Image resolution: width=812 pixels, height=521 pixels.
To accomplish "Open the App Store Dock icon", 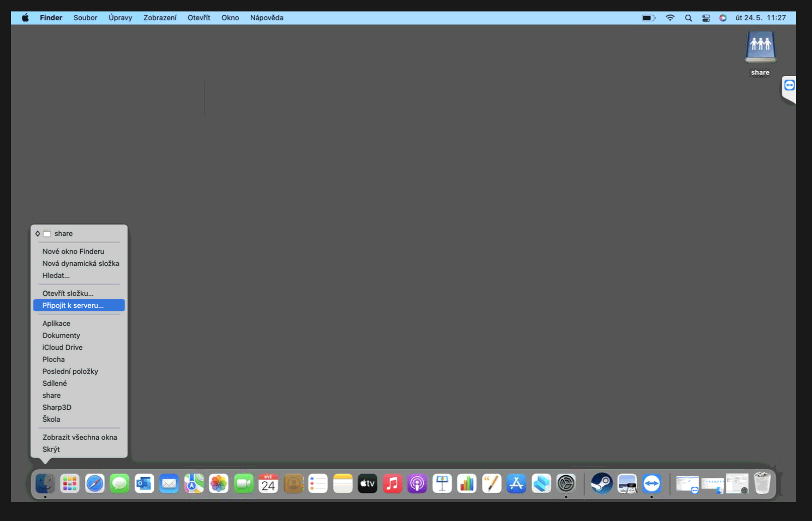I will pyautogui.click(x=516, y=483).
